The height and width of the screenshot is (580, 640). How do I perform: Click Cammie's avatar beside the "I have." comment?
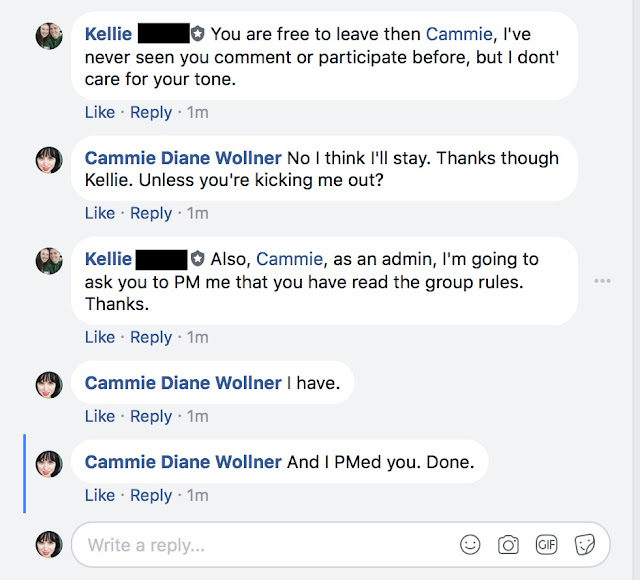click(50, 384)
